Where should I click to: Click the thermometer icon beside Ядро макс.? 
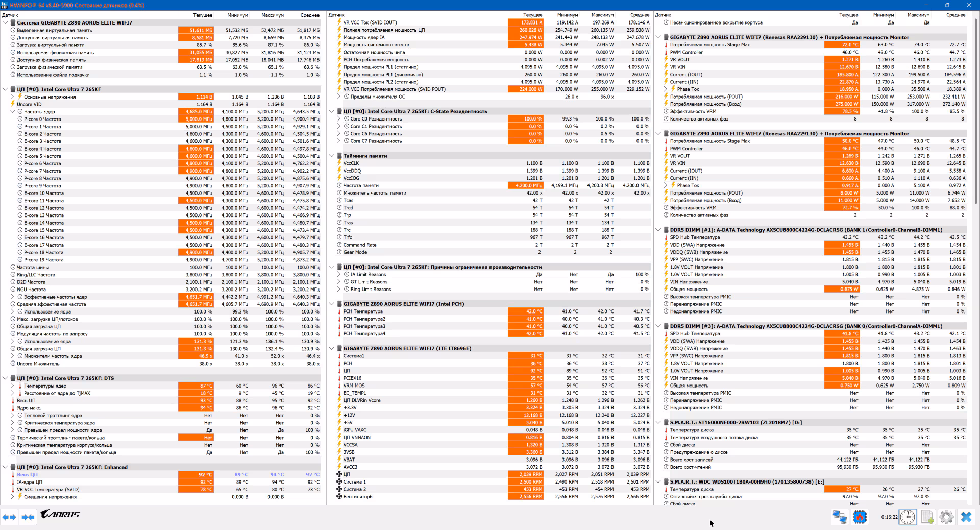point(13,408)
